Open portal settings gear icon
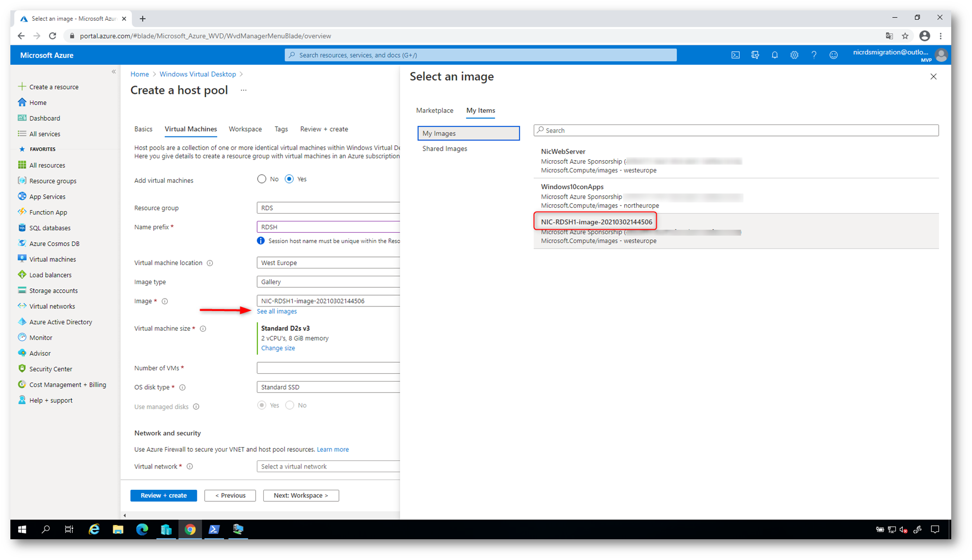The image size is (972, 560). tap(794, 55)
